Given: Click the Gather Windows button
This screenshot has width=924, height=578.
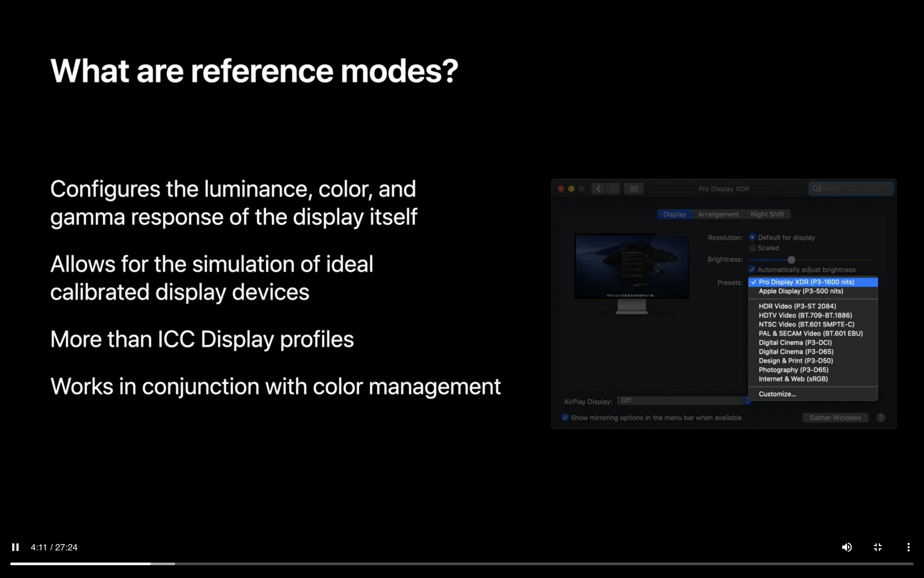Looking at the screenshot, I should 835,418.
